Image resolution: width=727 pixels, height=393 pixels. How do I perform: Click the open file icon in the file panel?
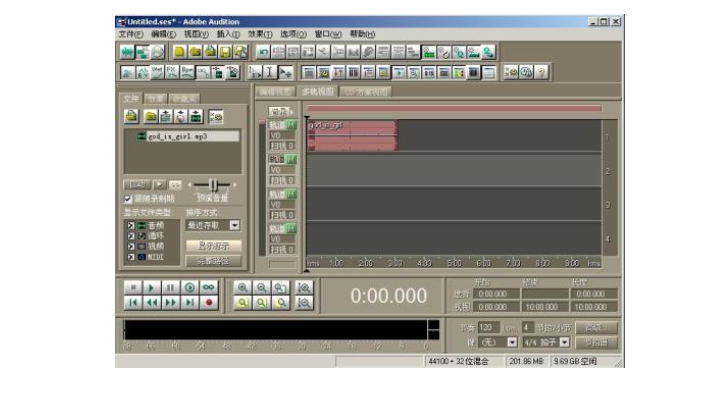(x=131, y=116)
